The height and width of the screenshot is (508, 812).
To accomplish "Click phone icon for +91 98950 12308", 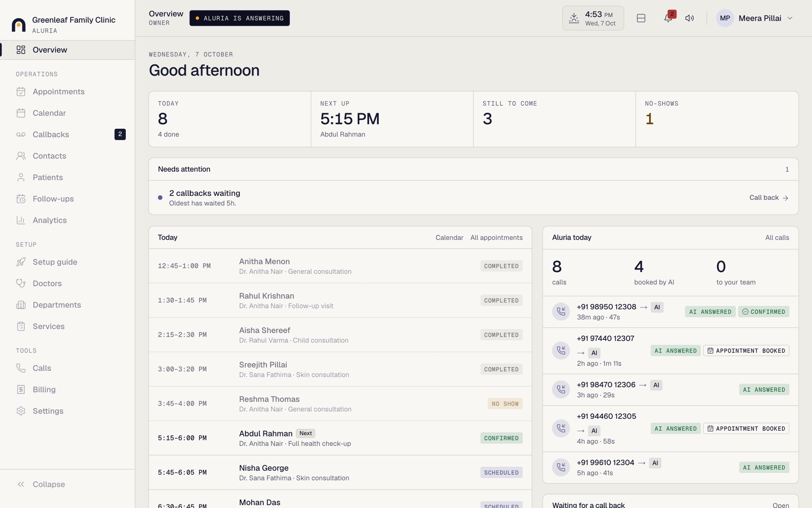I will pyautogui.click(x=561, y=312).
